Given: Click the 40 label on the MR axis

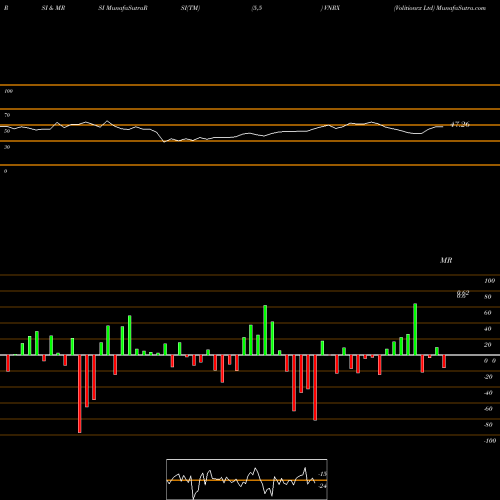Looking at the screenshot, I should click(488, 329).
